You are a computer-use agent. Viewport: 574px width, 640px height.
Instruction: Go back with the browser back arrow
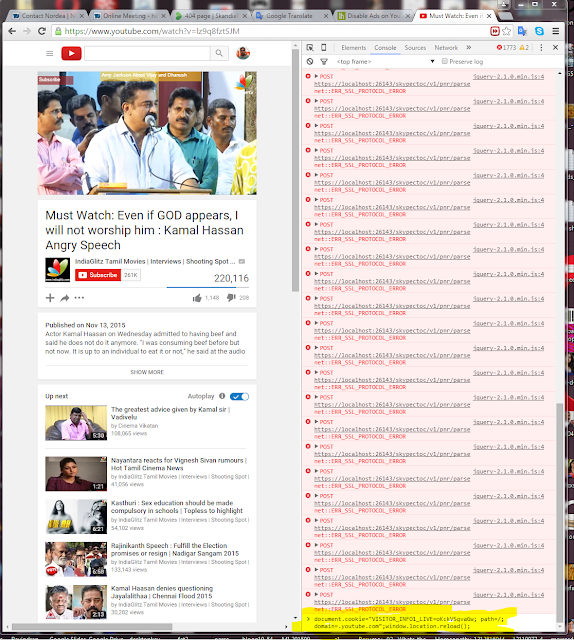12,31
